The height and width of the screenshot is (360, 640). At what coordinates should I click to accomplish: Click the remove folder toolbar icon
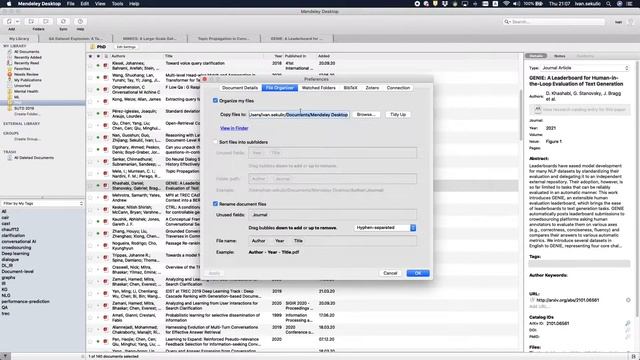(x=46, y=21)
